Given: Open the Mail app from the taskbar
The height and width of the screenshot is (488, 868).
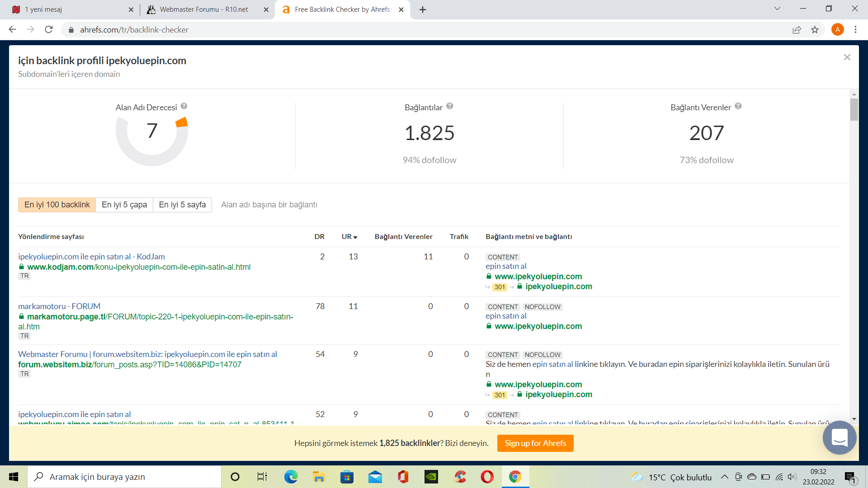Looking at the screenshot, I should [x=375, y=477].
